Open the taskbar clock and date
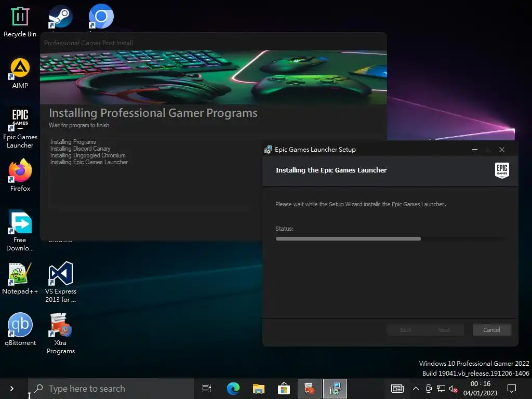This screenshot has height=399, width=532. 481,389
